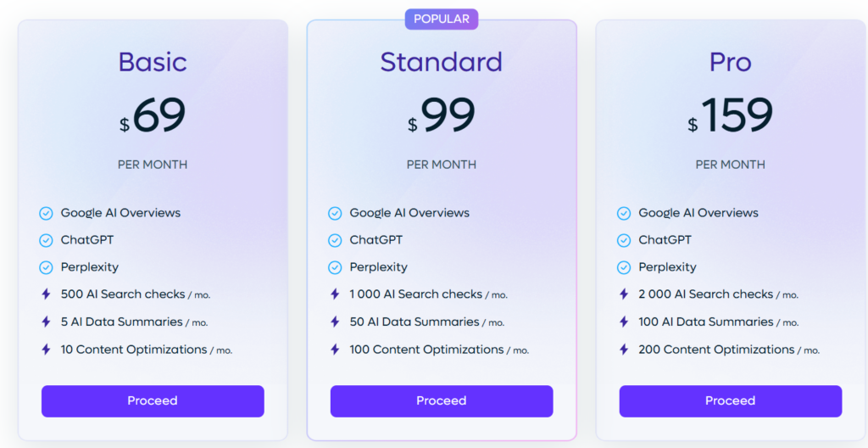This screenshot has height=448, width=868.
Task: Click Proceed button in Basic plan
Action: (x=153, y=400)
